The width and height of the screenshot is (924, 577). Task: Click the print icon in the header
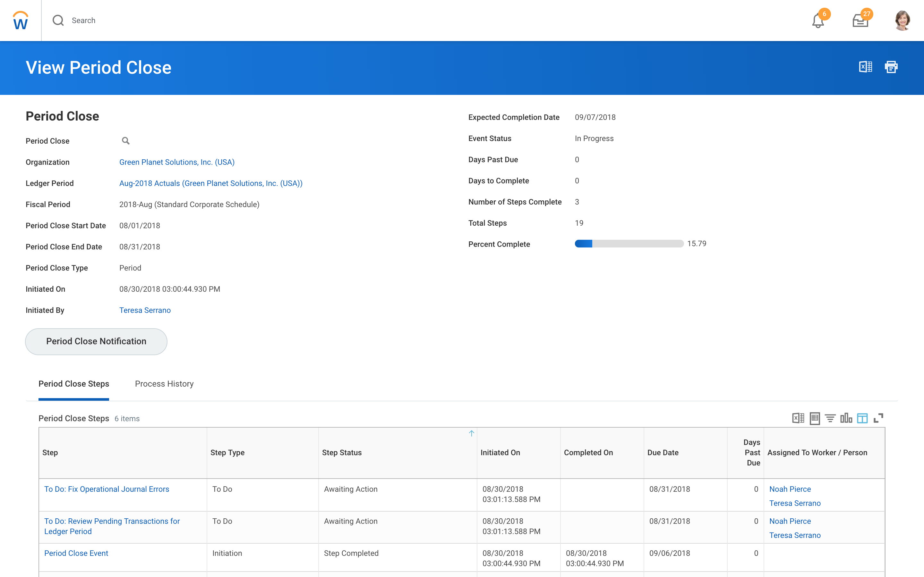click(891, 67)
